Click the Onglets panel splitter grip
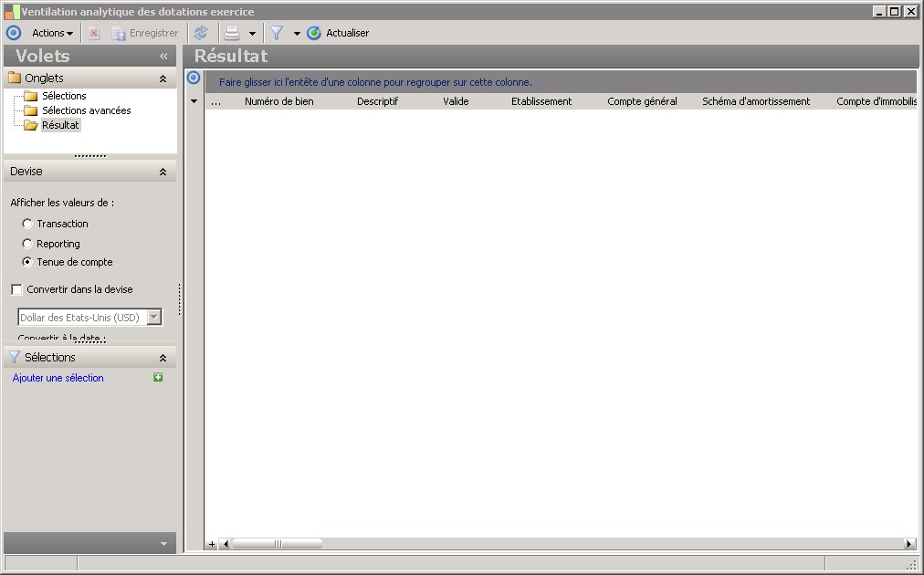 point(90,156)
